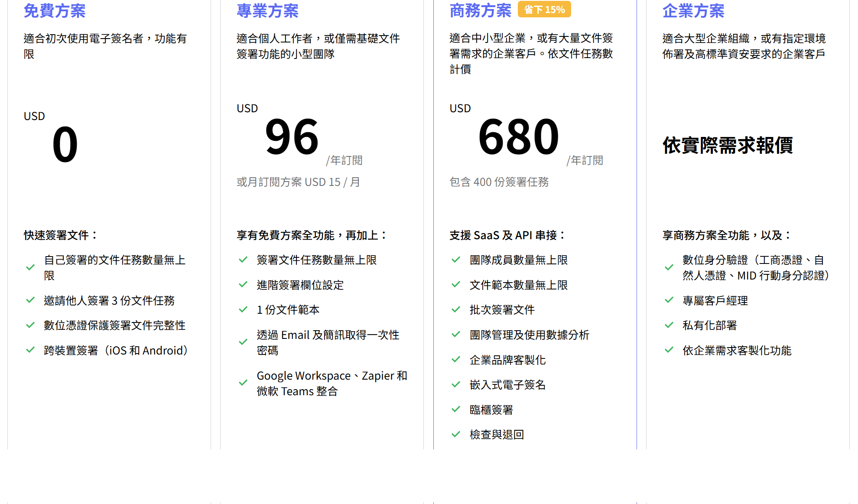Screen dimensions: 858x504
Task: Click the 私有化部署 feature text
Action: (710, 325)
